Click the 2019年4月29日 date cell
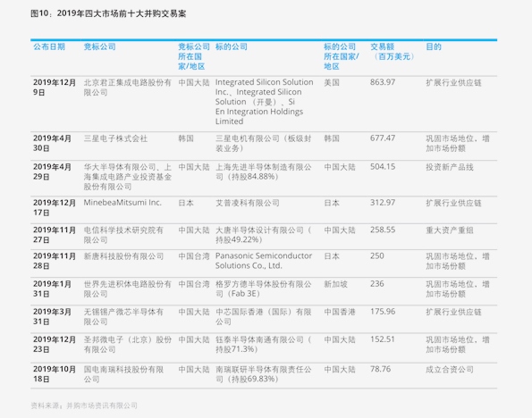Screen dimensions: 532x418 tap(52, 171)
